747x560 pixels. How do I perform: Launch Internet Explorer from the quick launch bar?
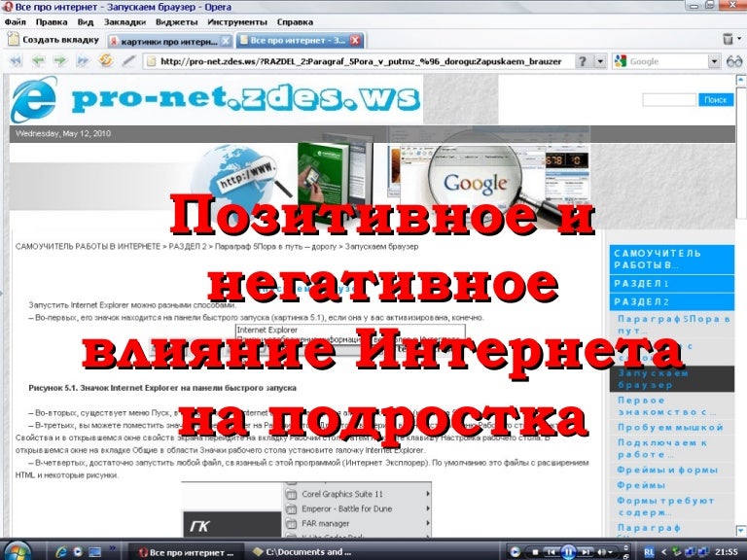pos(62,551)
